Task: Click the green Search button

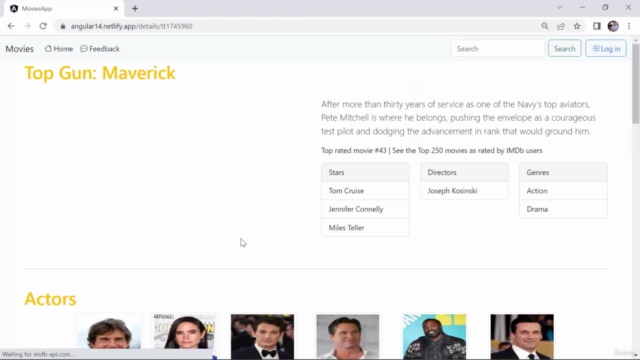Action: pyautogui.click(x=564, y=49)
